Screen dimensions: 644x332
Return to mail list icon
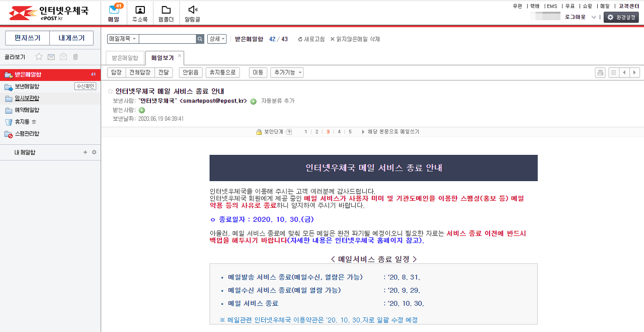(x=613, y=72)
